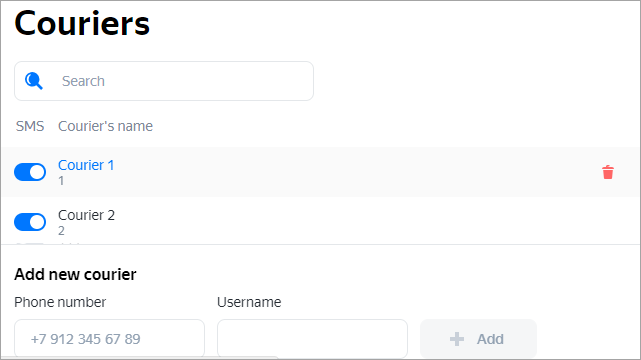
Task: Click the Add courier button label
Action: (x=490, y=339)
